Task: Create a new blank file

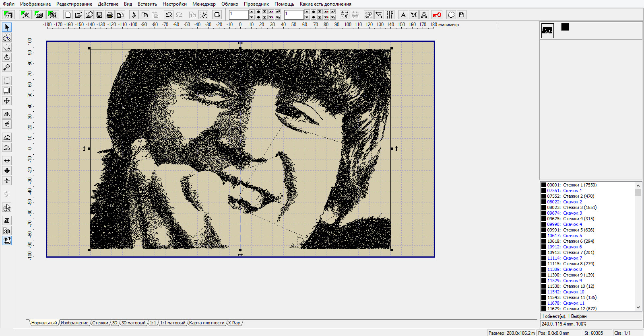Action: coord(68,15)
